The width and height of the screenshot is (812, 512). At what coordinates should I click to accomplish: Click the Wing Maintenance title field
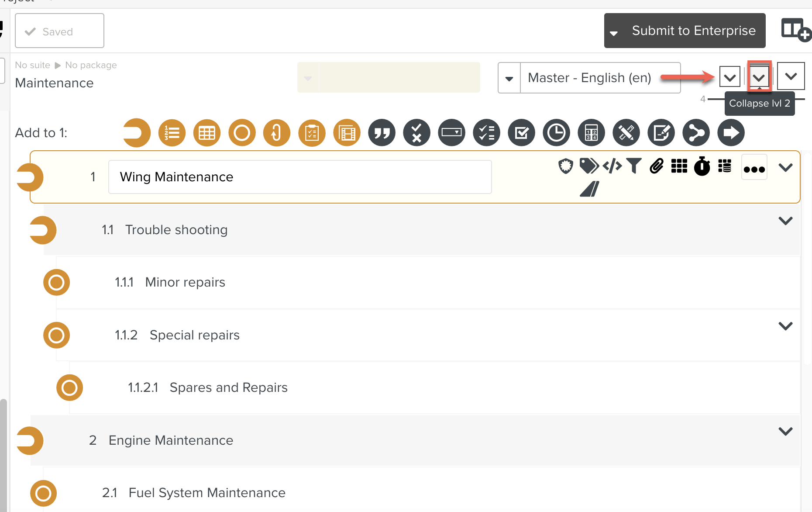tap(299, 177)
